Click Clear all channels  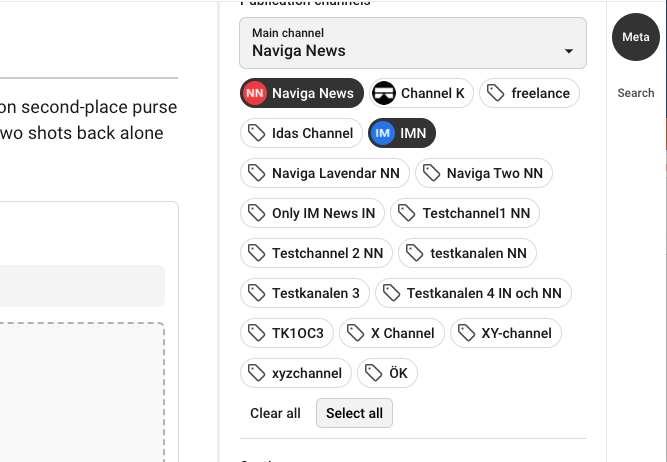pos(275,413)
